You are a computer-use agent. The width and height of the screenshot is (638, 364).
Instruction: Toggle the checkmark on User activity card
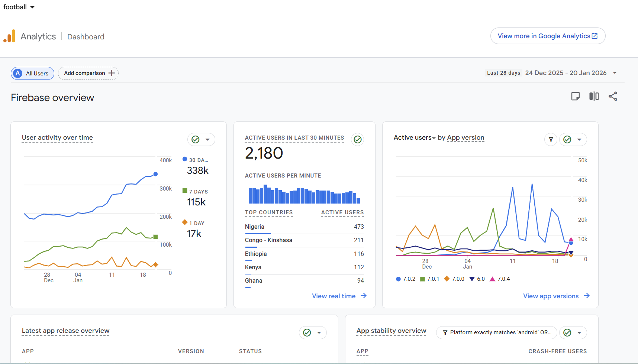(x=196, y=140)
